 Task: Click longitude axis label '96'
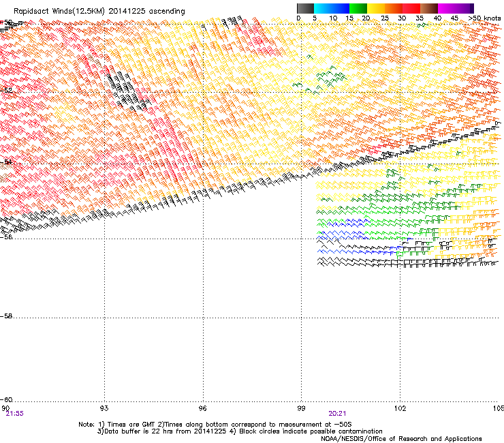pyautogui.click(x=202, y=408)
